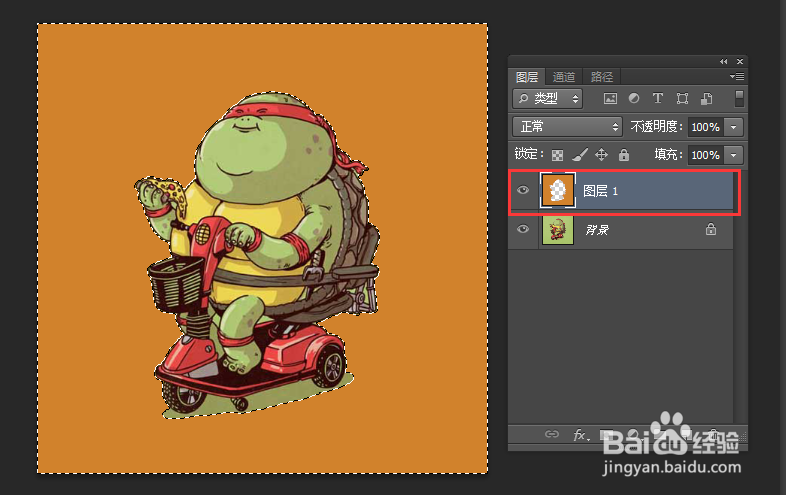Click the 不透明度 100% value field

(706, 127)
